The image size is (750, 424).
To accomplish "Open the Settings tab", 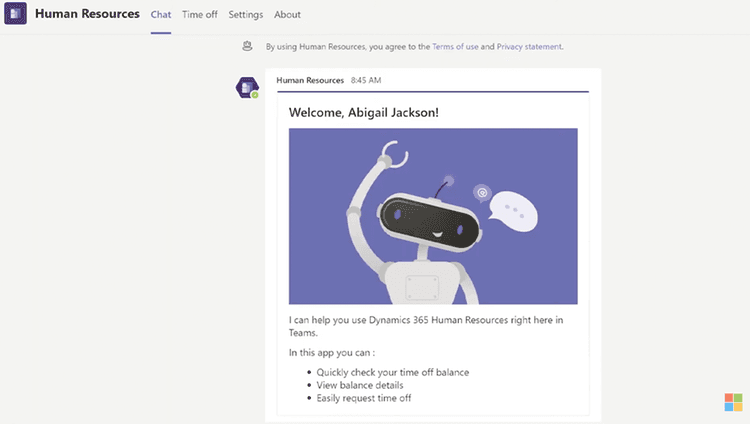I will pyautogui.click(x=245, y=15).
